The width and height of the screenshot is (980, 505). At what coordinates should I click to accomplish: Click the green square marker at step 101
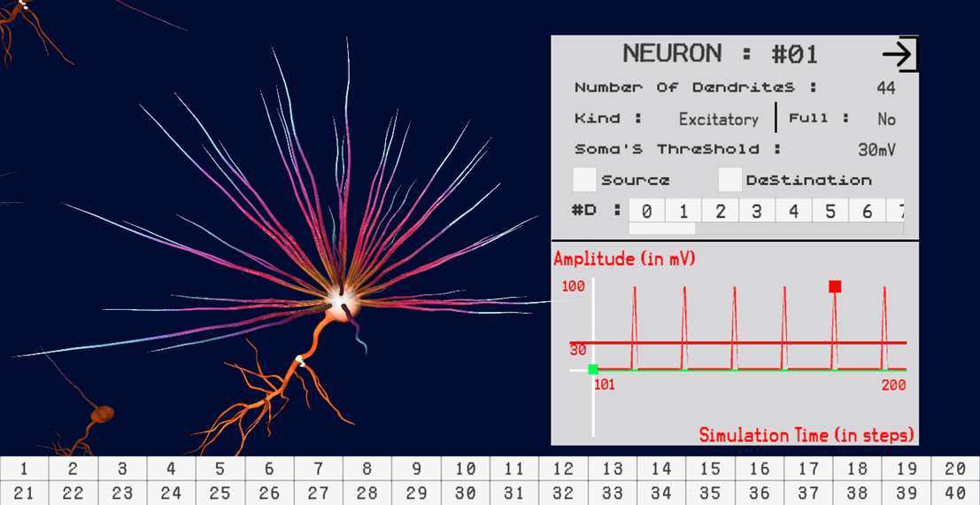(x=593, y=369)
